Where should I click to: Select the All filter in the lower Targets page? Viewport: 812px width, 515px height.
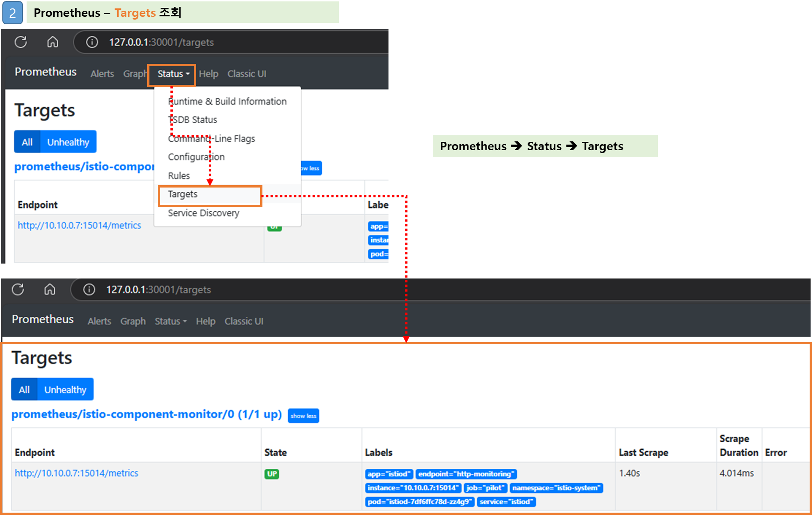click(24, 390)
